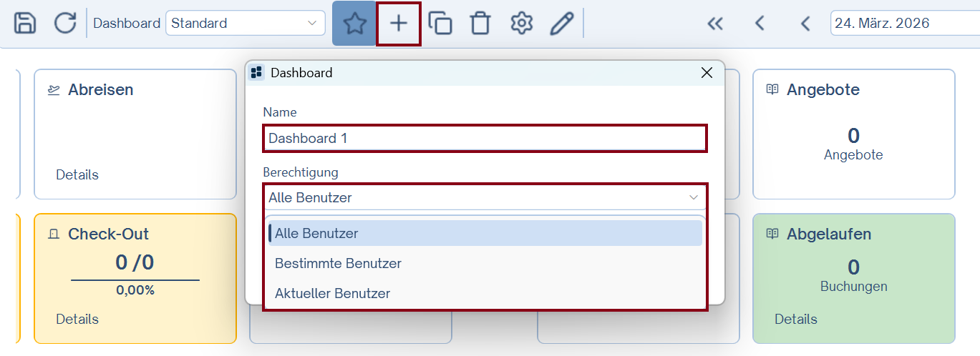The height and width of the screenshot is (356, 980).
Task: Add a new dashboard with plus icon
Action: click(399, 24)
